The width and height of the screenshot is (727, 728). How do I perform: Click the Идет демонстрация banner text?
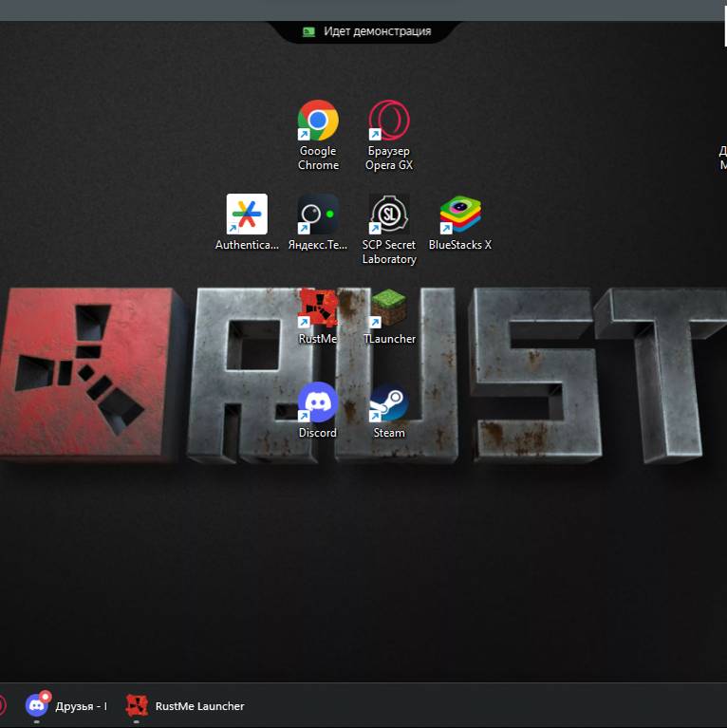[378, 31]
